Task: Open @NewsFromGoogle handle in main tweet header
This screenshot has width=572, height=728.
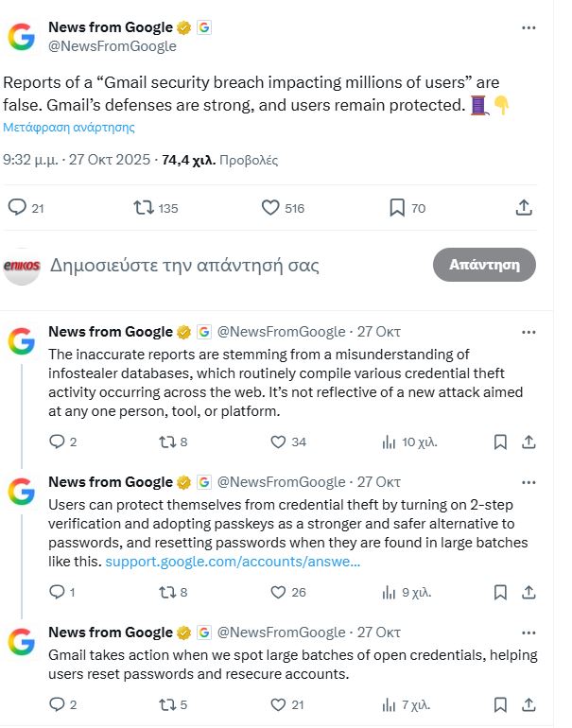Action: coord(113,45)
